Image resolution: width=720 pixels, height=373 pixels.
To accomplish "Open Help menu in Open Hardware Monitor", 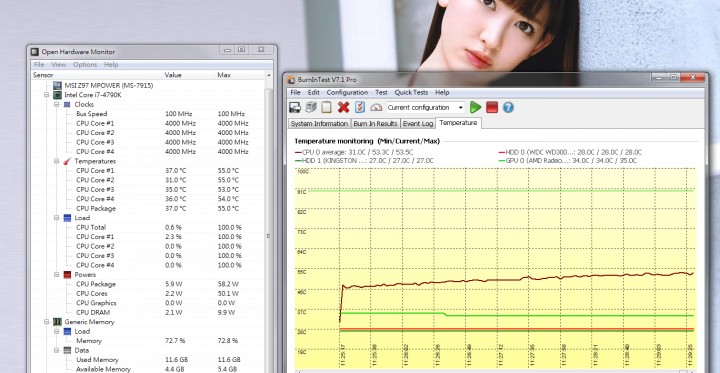I will [x=111, y=65].
